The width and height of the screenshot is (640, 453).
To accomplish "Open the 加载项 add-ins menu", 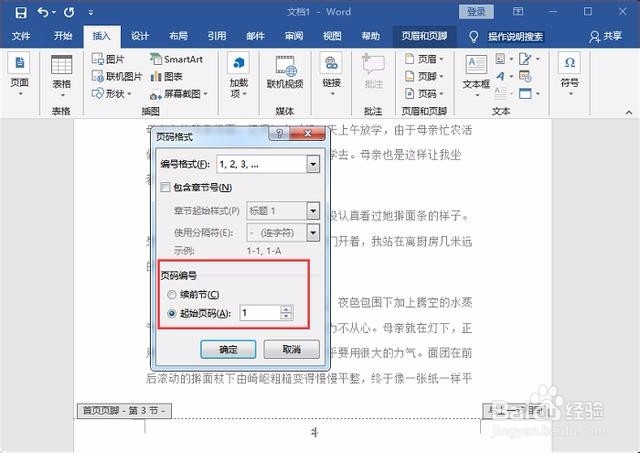I will [239, 76].
